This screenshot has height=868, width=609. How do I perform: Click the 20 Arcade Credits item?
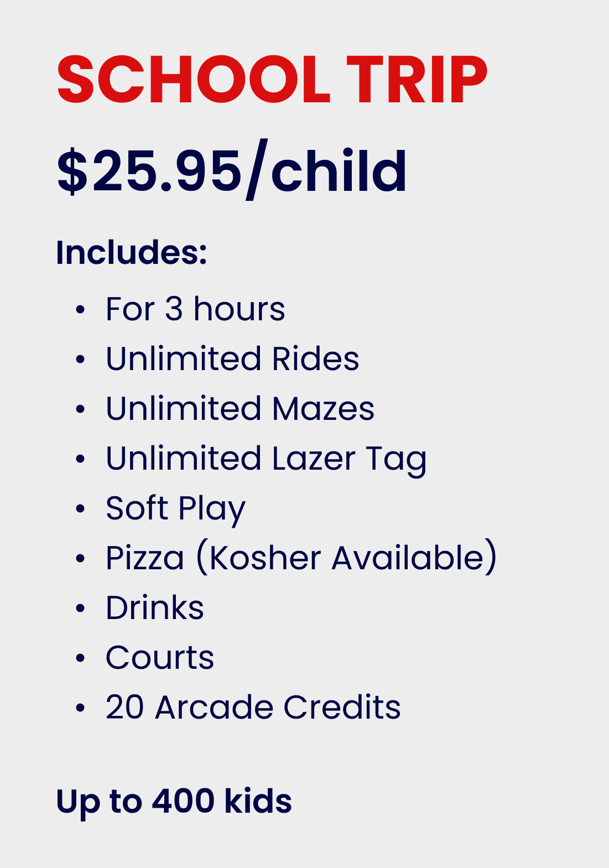253,708
